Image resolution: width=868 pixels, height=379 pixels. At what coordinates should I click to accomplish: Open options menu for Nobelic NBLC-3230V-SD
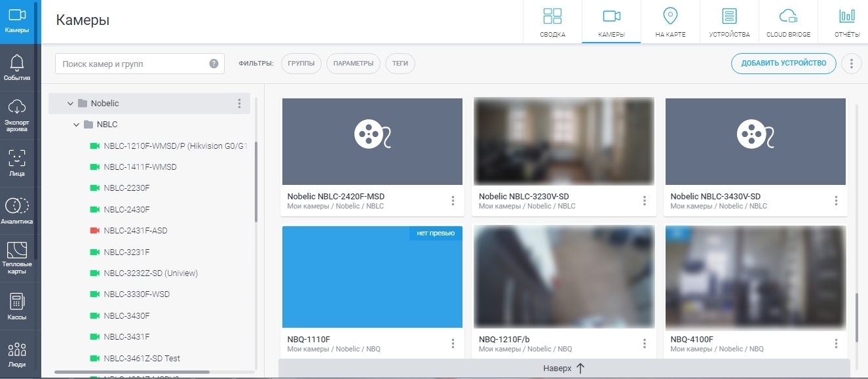point(645,201)
